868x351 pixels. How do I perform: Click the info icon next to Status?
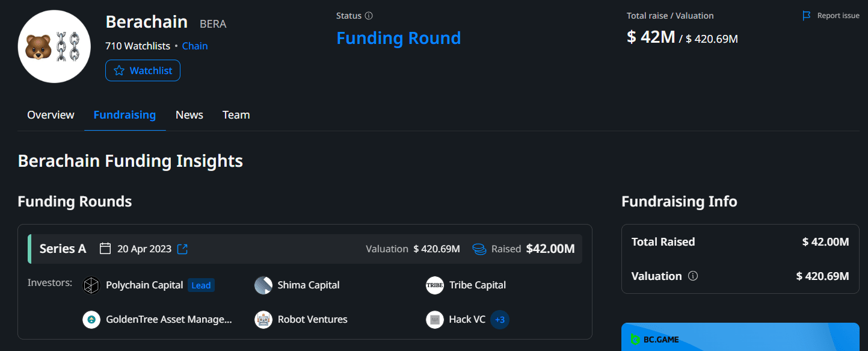pos(369,16)
